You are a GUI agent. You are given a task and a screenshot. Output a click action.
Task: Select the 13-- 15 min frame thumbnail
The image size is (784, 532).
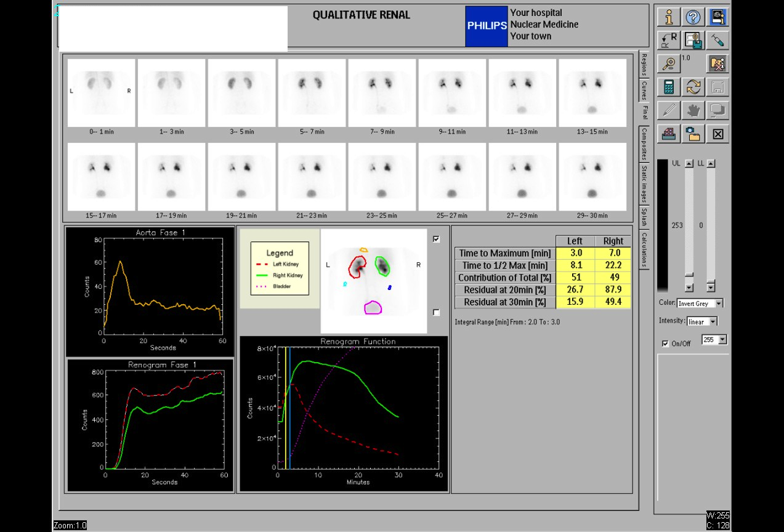tap(592, 93)
